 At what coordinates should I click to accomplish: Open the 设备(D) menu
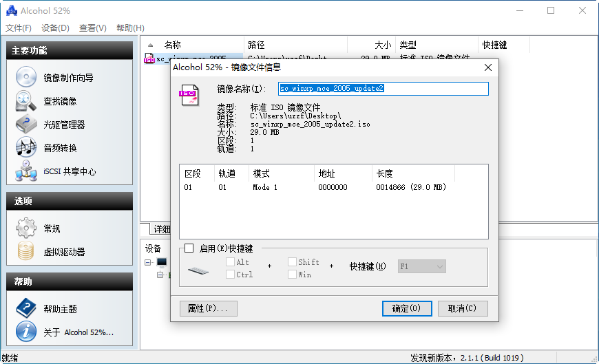coord(55,28)
